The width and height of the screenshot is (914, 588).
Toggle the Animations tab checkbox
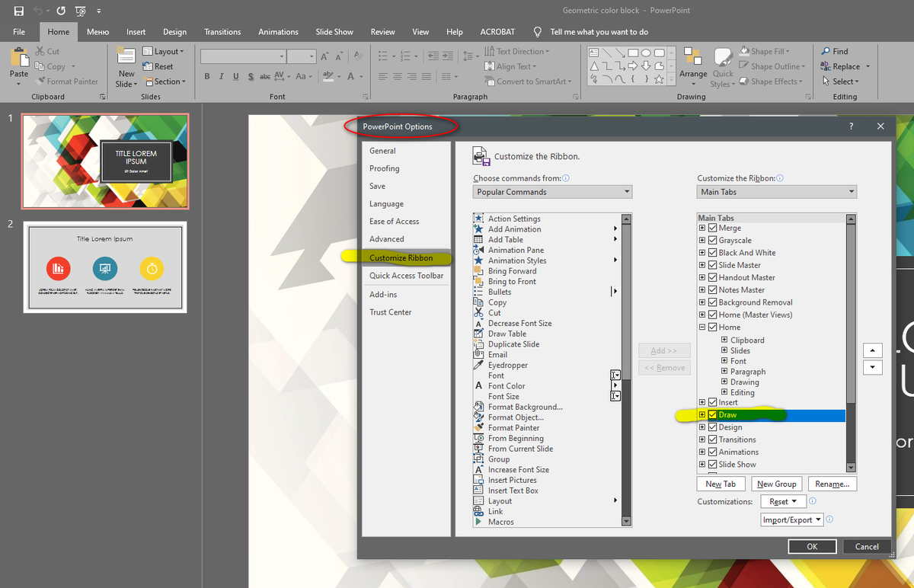tap(712, 452)
